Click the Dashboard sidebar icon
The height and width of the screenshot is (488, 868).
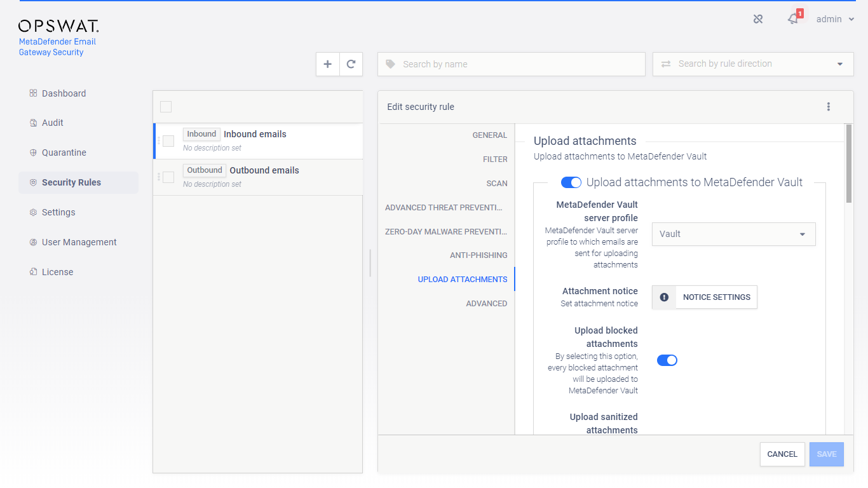pos(33,93)
